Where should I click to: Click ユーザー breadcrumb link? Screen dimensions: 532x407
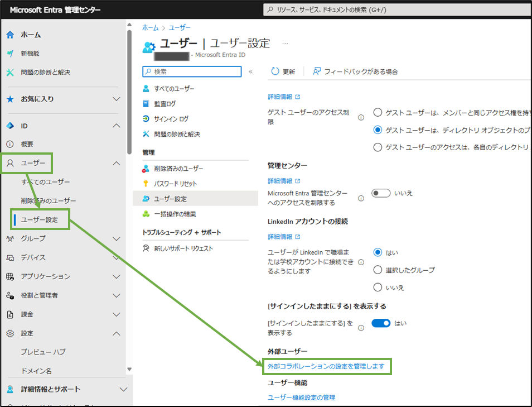coord(180,27)
